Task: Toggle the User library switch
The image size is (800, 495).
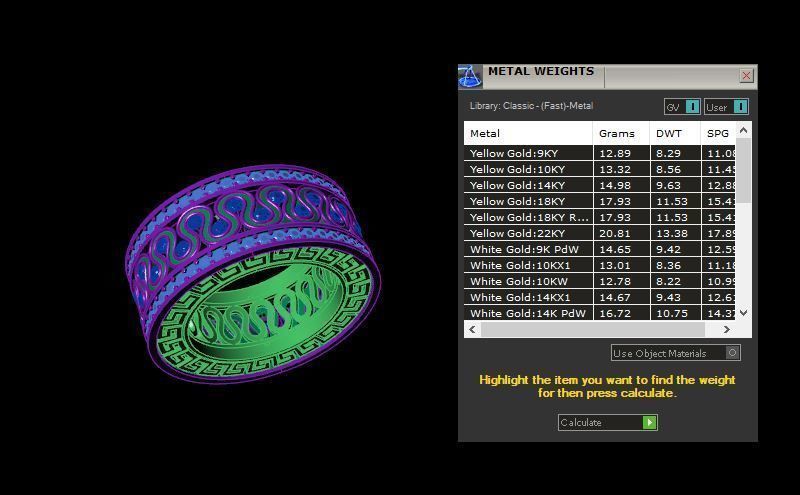Action: pyautogui.click(x=726, y=107)
